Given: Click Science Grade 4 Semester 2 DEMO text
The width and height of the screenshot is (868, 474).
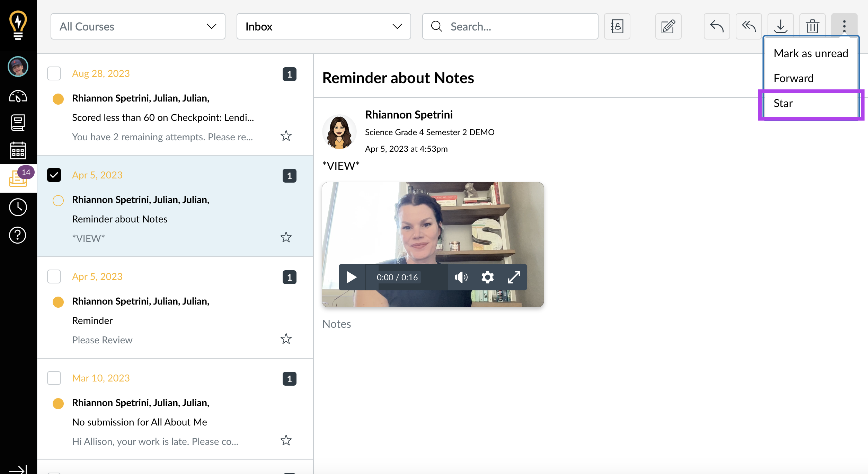Looking at the screenshot, I should (x=429, y=132).
